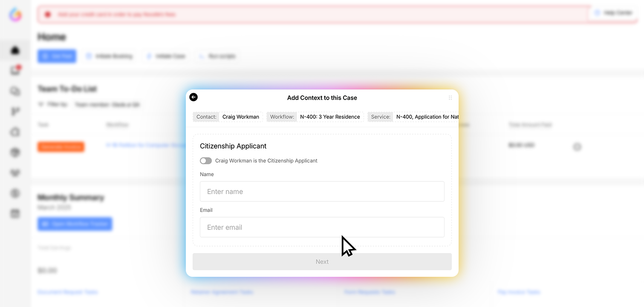Focus the Enter email field
The width and height of the screenshot is (644, 307).
(x=322, y=227)
